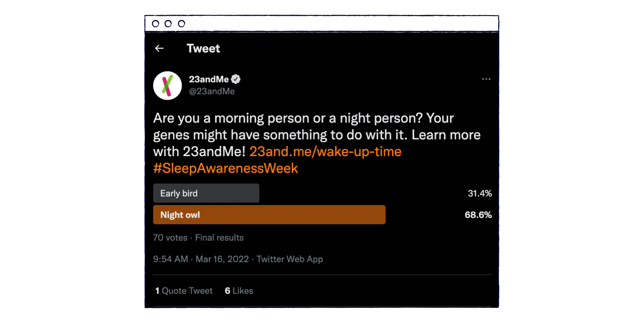Click the 9:54 AM Mar 16, 2022 timestamp
The width and height of the screenshot is (644, 325).
[x=201, y=259]
